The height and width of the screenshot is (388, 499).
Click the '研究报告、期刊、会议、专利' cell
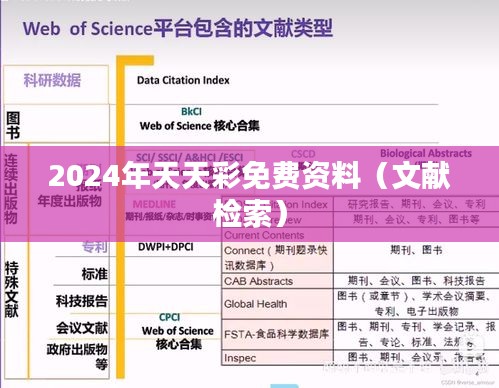[x=416, y=204]
